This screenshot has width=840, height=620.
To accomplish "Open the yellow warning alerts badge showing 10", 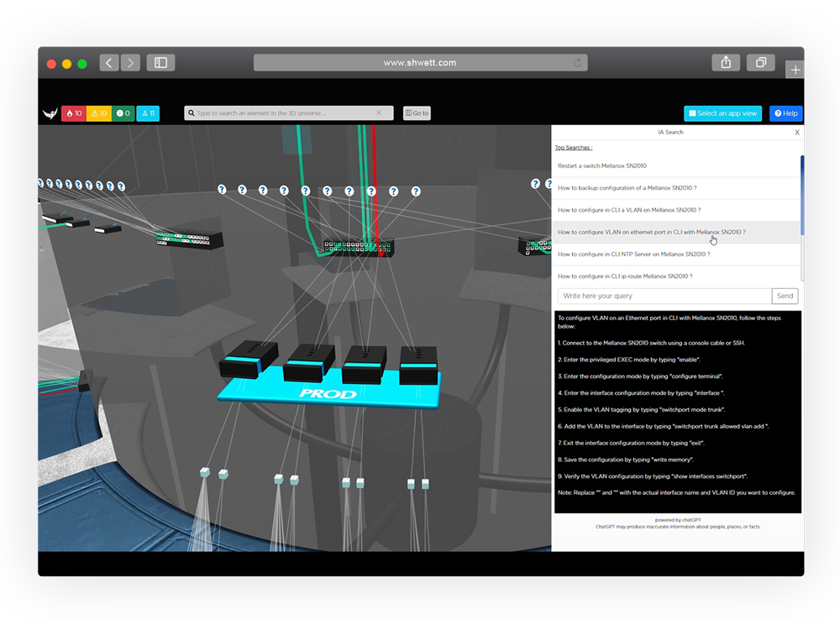I will 99,113.
